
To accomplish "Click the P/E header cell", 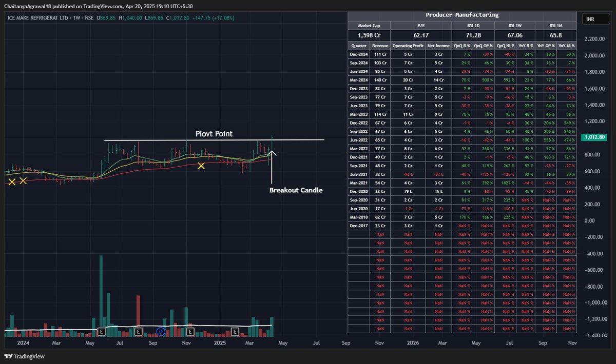I will pos(421,26).
